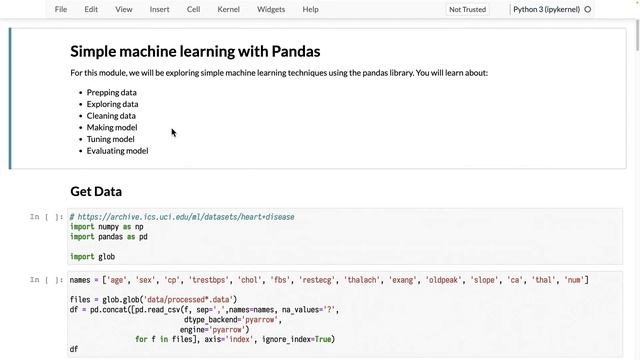Click the 'df = pd.concat' code line
The image size is (640, 360).
(204, 310)
